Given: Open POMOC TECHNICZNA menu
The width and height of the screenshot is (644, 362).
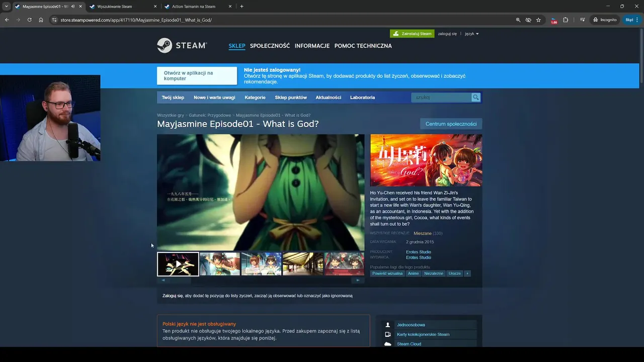Looking at the screenshot, I should pyautogui.click(x=363, y=46).
